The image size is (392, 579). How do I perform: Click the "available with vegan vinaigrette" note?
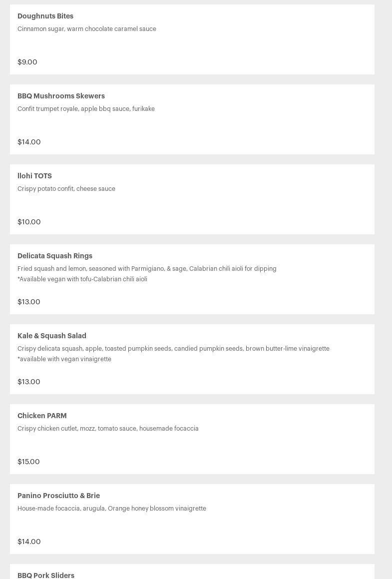point(64,359)
